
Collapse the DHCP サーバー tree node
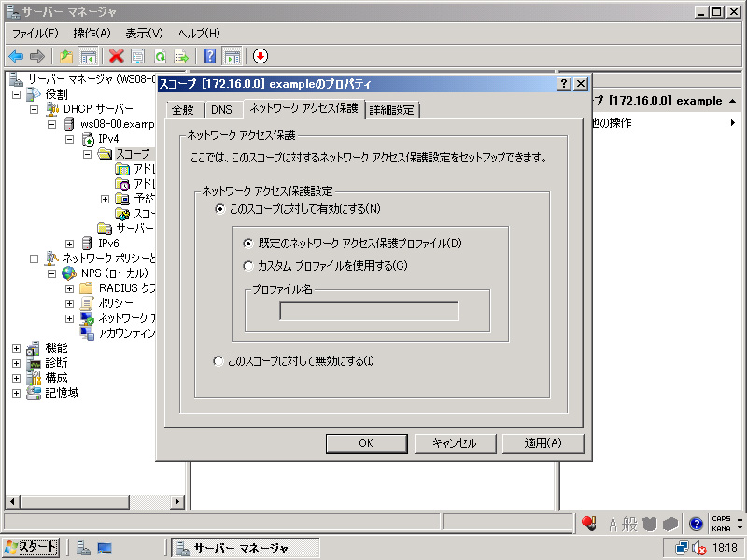[x=35, y=109]
